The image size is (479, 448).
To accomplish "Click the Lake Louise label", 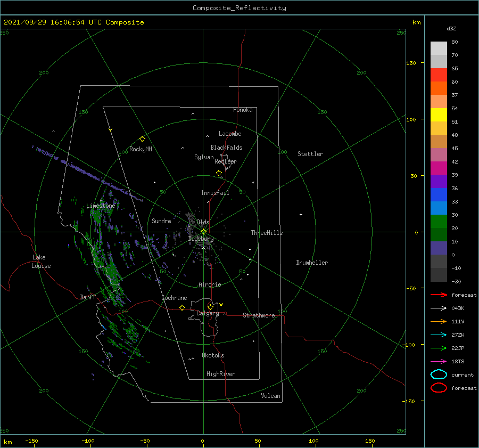I will point(41,262).
